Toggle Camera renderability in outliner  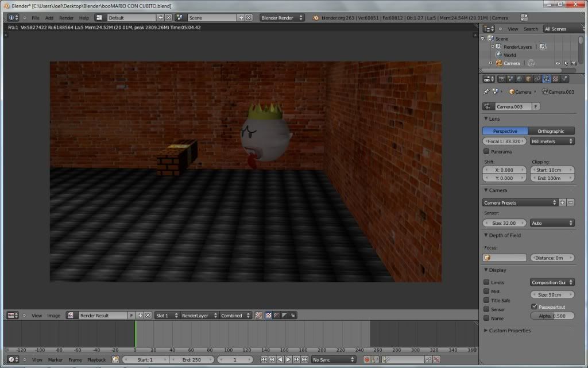(x=574, y=63)
